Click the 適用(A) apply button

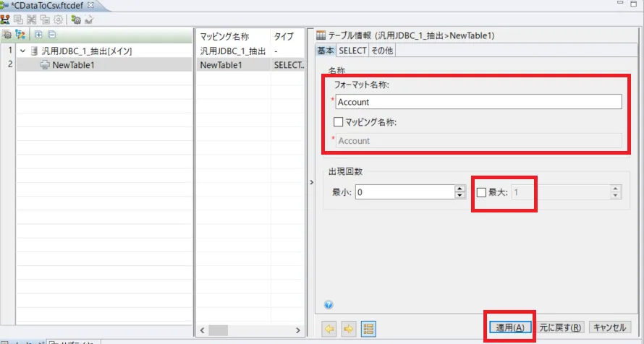pyautogui.click(x=510, y=327)
